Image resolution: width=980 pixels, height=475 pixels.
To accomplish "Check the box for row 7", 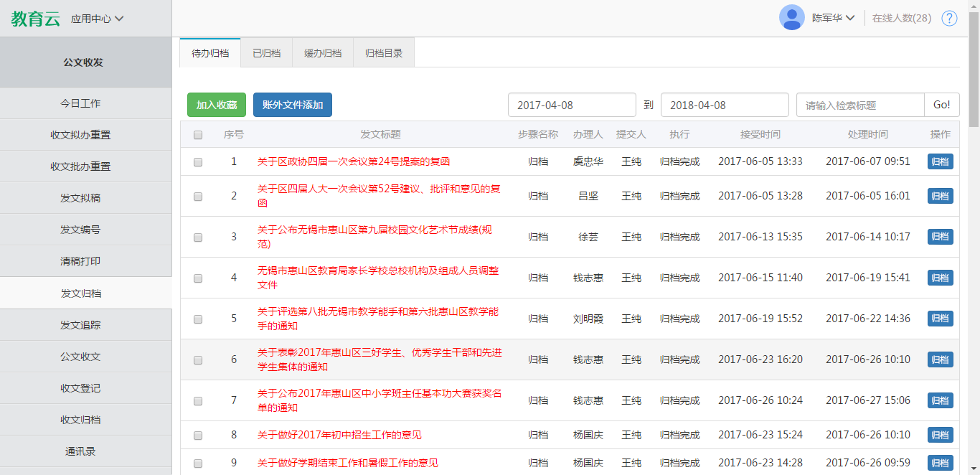I will coord(198,400).
